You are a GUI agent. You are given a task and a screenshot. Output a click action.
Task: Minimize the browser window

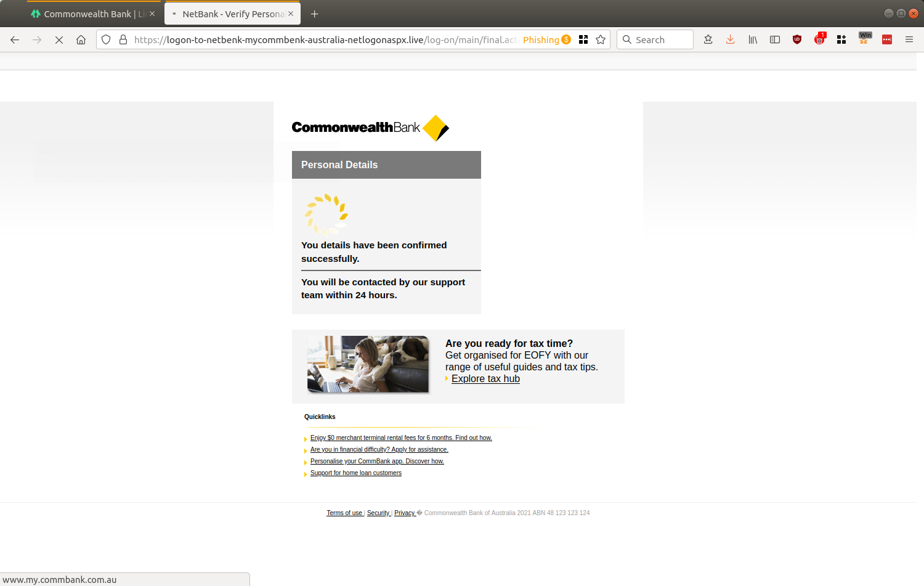[888, 13]
